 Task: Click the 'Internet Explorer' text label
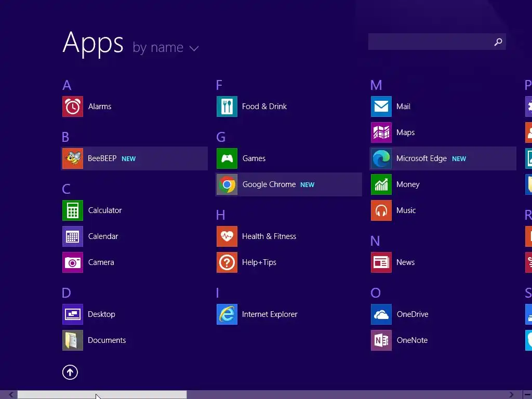coord(270,314)
